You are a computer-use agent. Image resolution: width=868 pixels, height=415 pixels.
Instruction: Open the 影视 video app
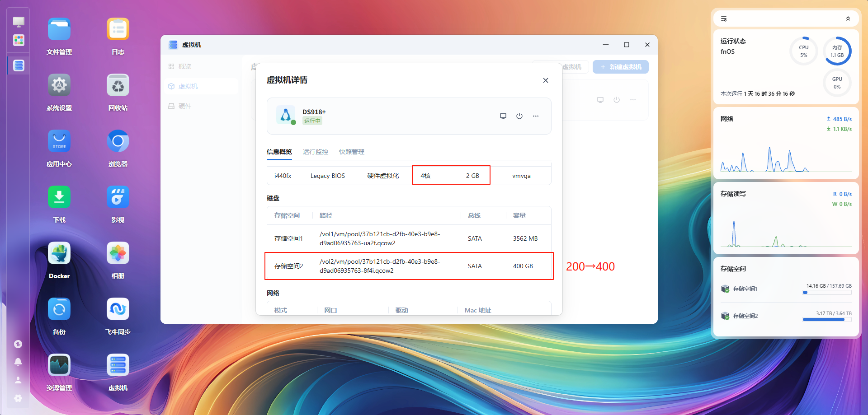point(118,197)
